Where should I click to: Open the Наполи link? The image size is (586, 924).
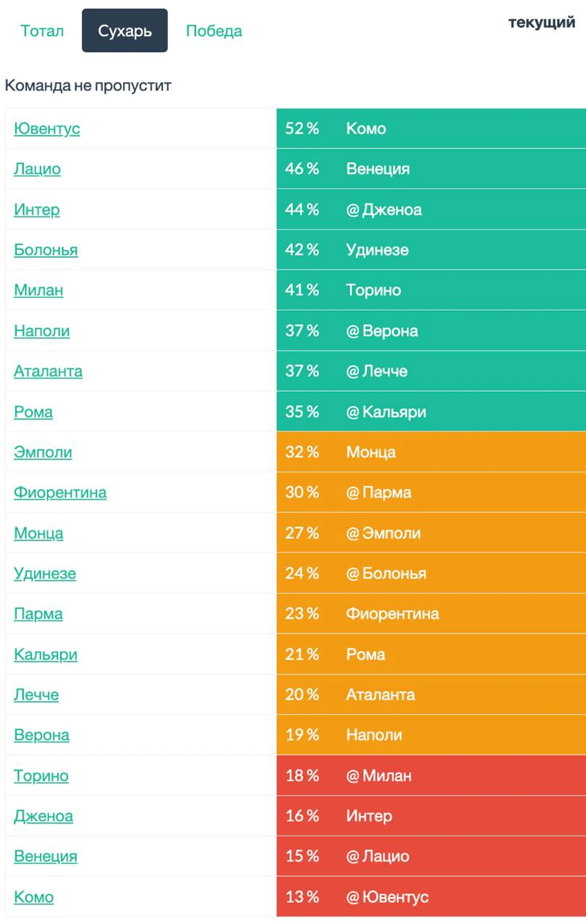[42, 331]
